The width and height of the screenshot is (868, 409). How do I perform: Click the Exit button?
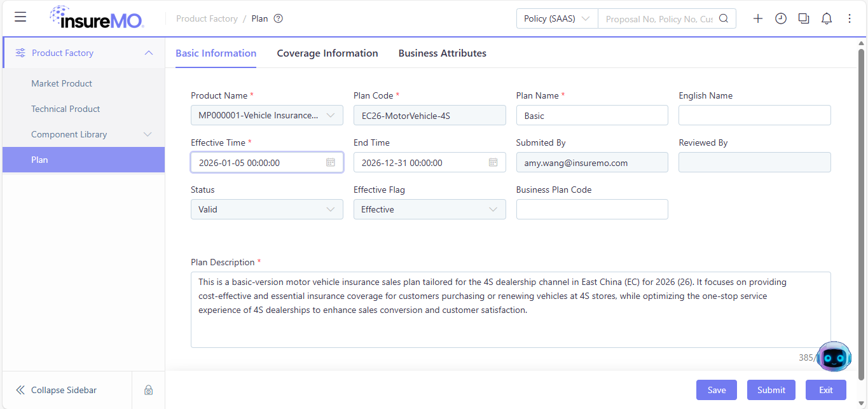[x=826, y=390]
